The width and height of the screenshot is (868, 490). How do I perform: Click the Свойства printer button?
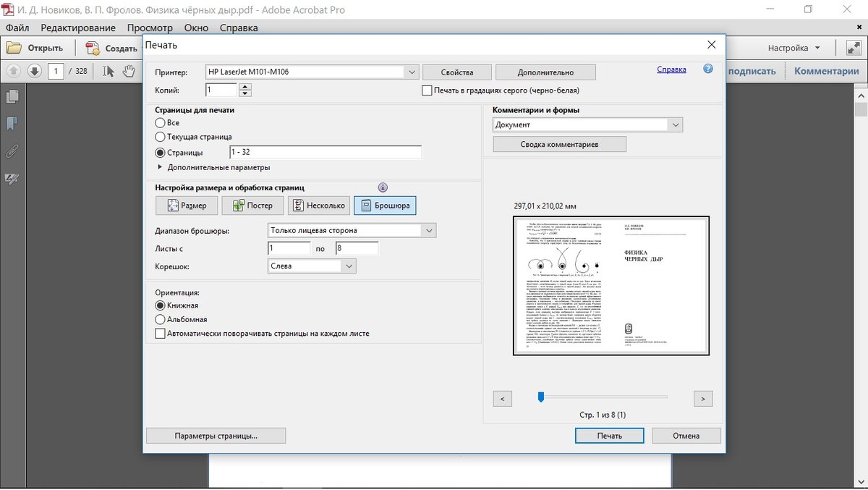[x=456, y=72]
